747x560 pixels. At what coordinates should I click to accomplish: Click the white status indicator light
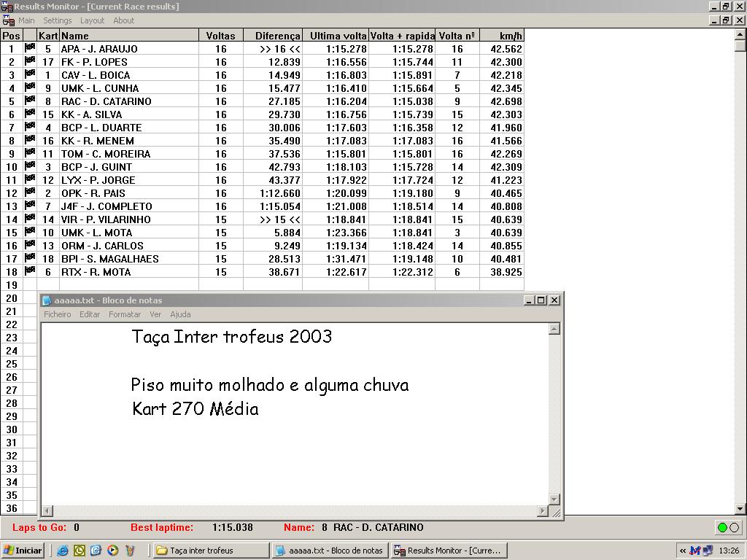click(x=734, y=528)
